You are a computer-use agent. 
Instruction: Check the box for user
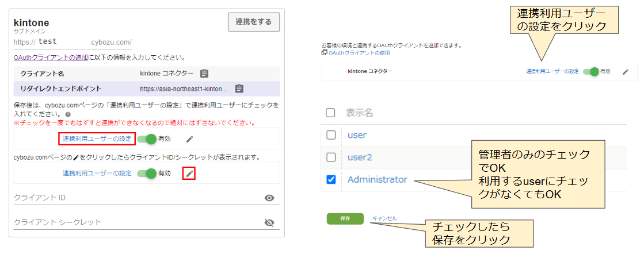point(331,135)
